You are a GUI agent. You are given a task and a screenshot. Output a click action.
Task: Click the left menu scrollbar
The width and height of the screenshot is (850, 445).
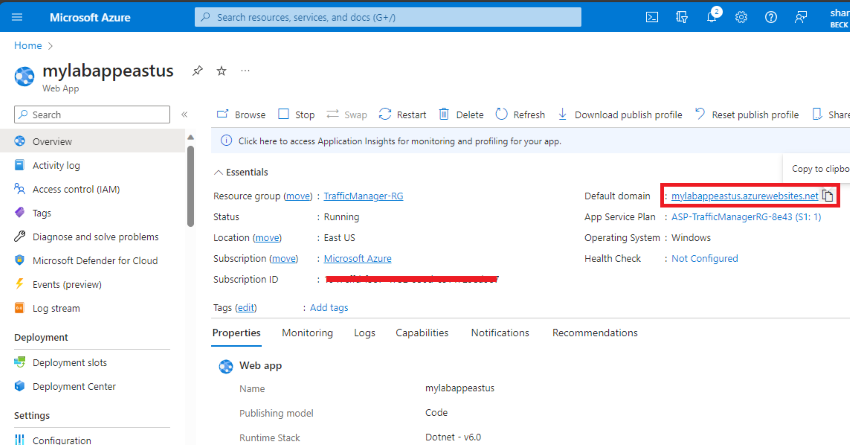[190, 184]
